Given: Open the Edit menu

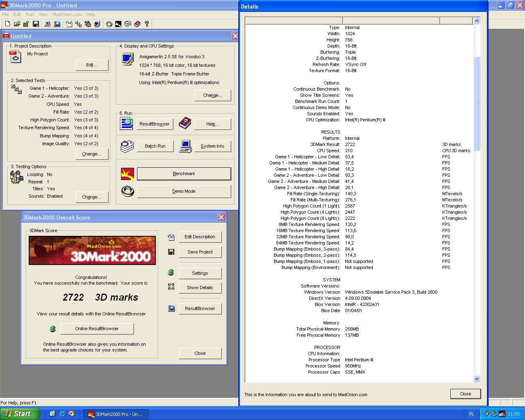Looking at the screenshot, I should pyautogui.click(x=17, y=14).
